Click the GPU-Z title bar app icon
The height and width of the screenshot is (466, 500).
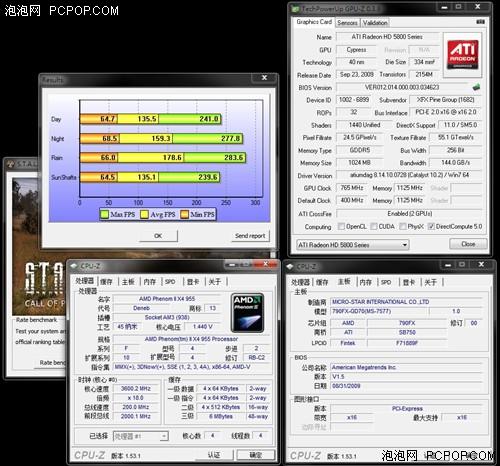tap(296, 9)
